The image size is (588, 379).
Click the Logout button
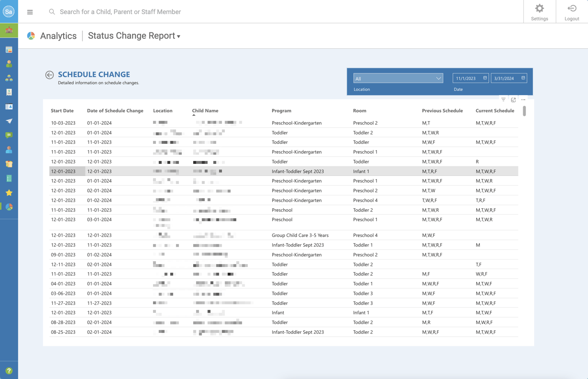point(572,12)
